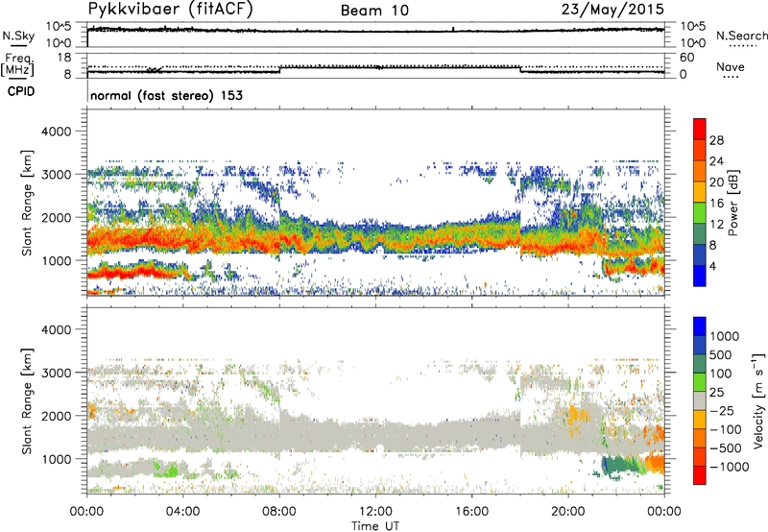Click the "4" label on Power color bar

coord(713,266)
